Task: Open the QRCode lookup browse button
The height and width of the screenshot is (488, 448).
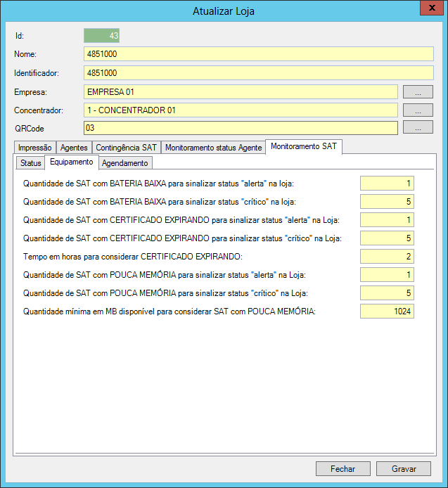Action: coord(417,128)
